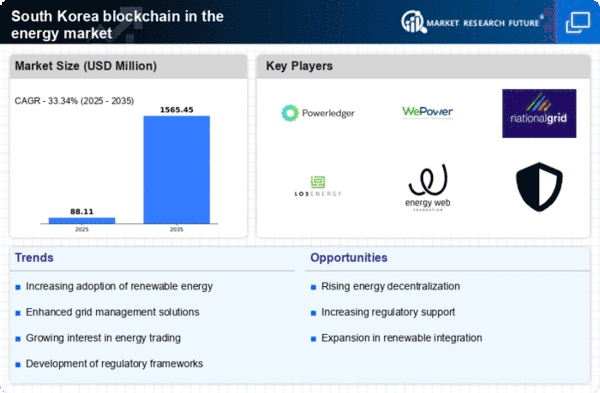Select 'Increasing adoption of renewable energy' item

click(x=119, y=286)
